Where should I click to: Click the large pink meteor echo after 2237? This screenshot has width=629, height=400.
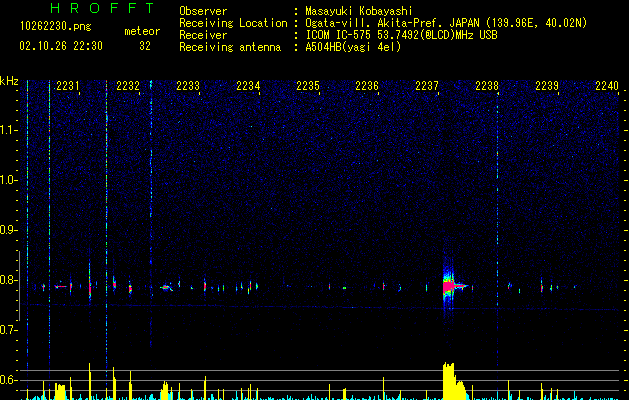click(x=449, y=286)
